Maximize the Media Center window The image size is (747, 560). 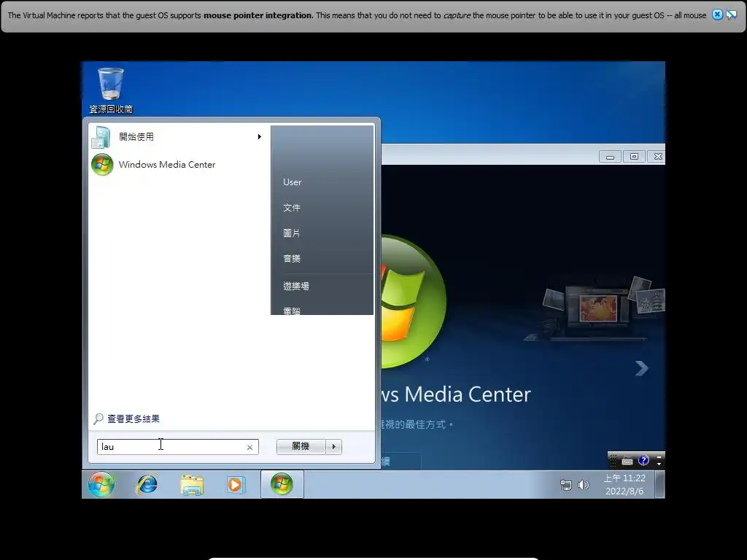pyautogui.click(x=634, y=157)
